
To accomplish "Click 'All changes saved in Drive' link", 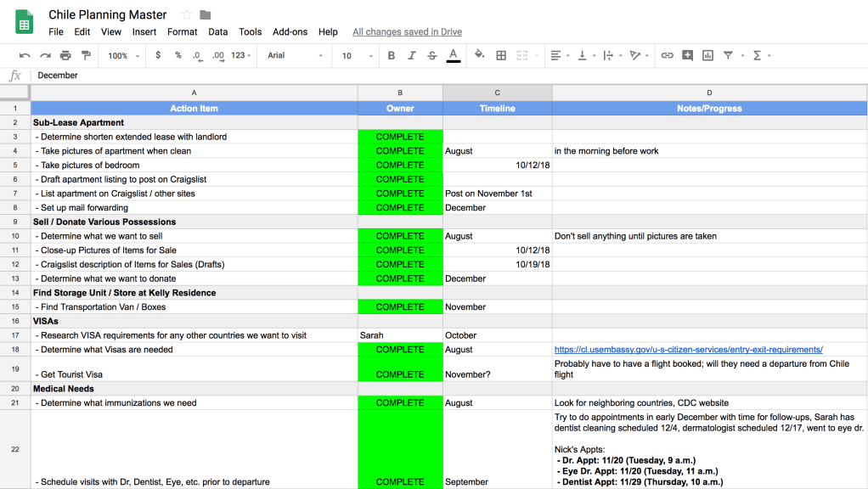I will coord(407,32).
